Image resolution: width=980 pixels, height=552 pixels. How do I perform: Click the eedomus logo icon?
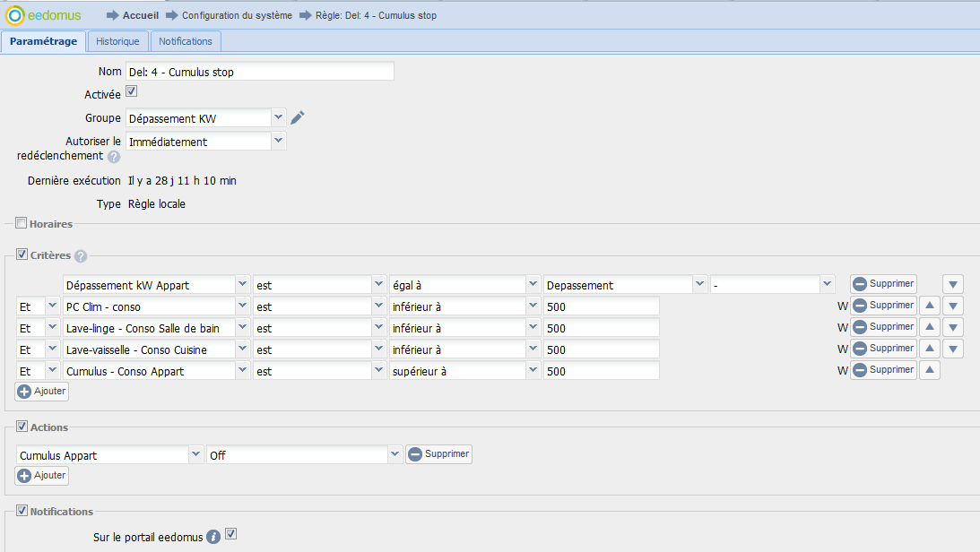point(15,15)
